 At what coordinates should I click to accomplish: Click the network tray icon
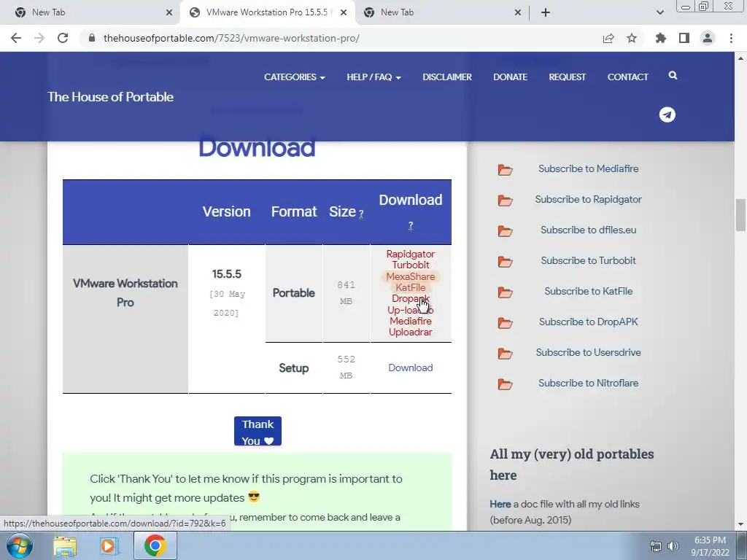coord(656,545)
